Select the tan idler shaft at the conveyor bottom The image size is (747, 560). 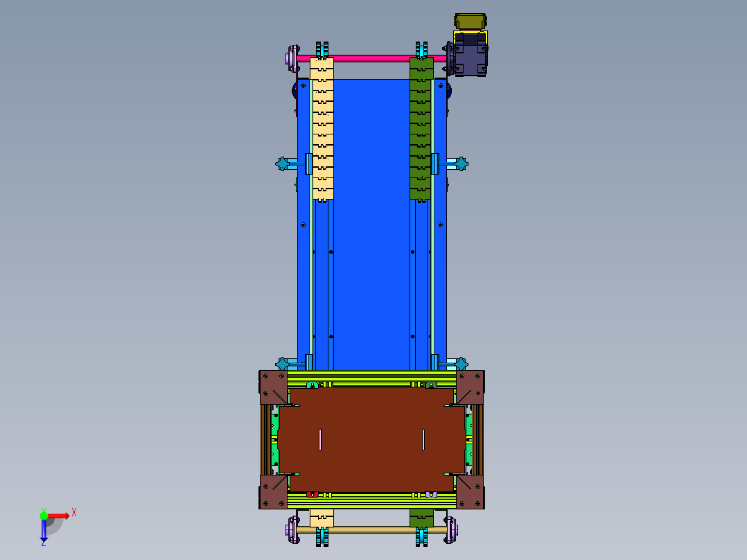[x=371, y=530]
